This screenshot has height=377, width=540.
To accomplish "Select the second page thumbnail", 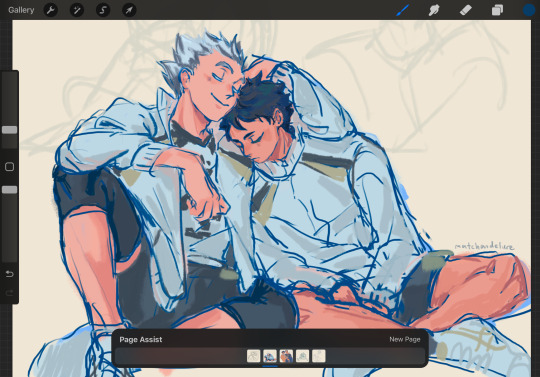I will tap(270, 356).
